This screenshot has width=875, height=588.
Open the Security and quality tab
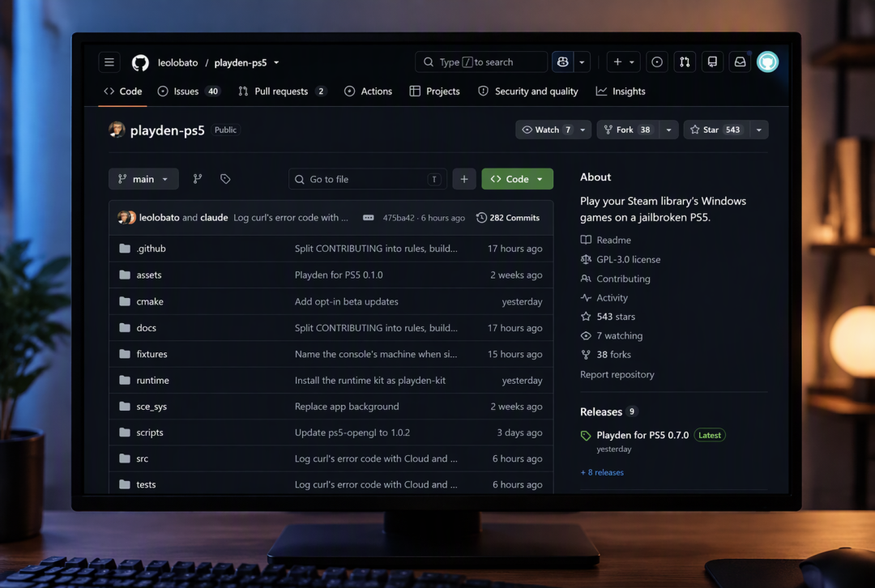[x=528, y=91]
